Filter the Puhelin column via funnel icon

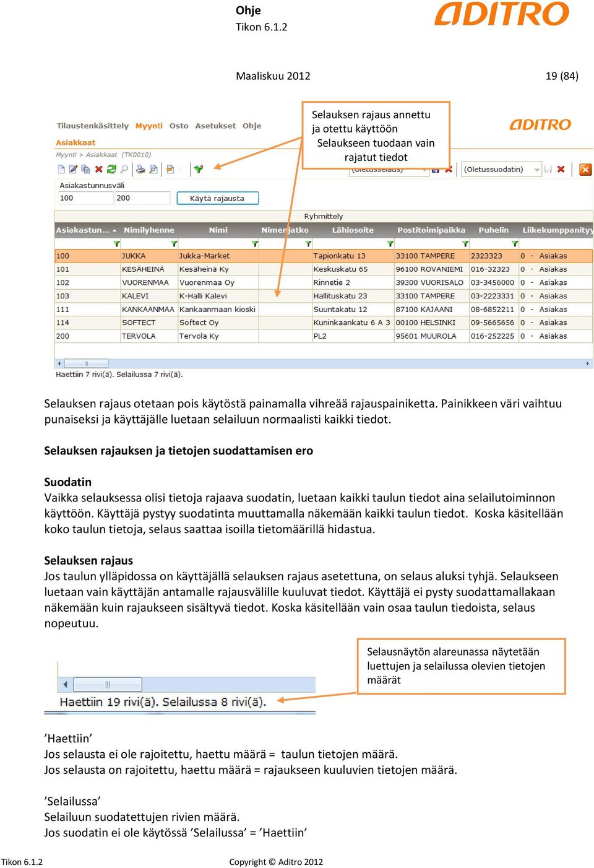(515, 244)
